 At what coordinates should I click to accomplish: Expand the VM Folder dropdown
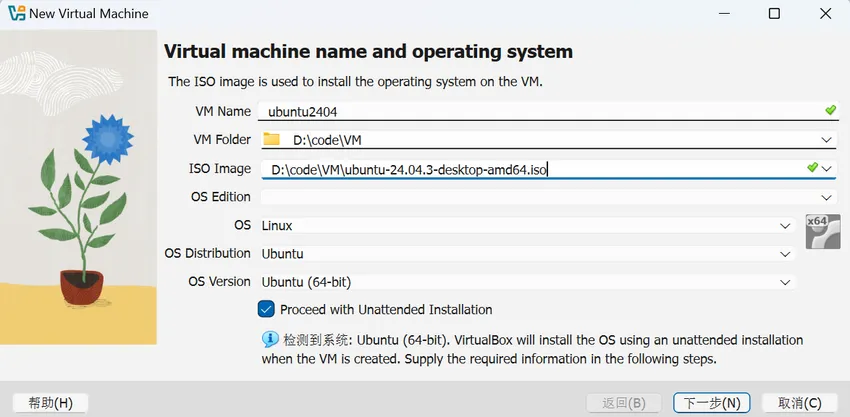(x=827, y=140)
